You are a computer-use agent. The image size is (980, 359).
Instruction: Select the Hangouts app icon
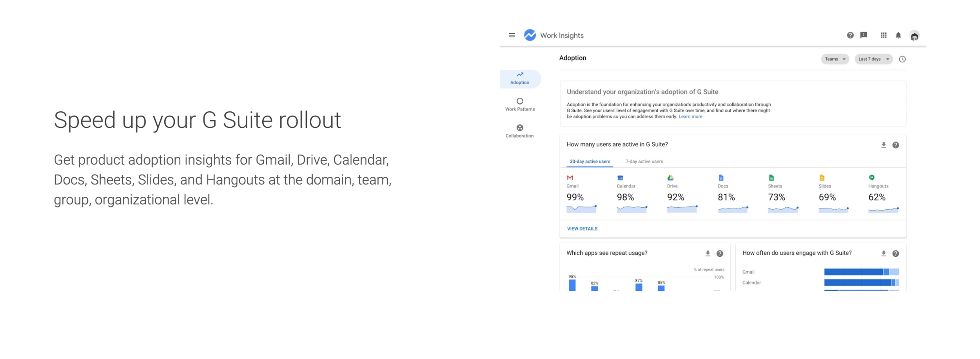(x=871, y=178)
